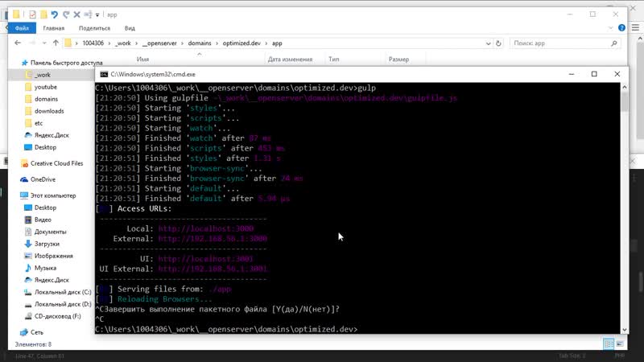Expand the ribbon with the chevron arrow

coord(610,28)
